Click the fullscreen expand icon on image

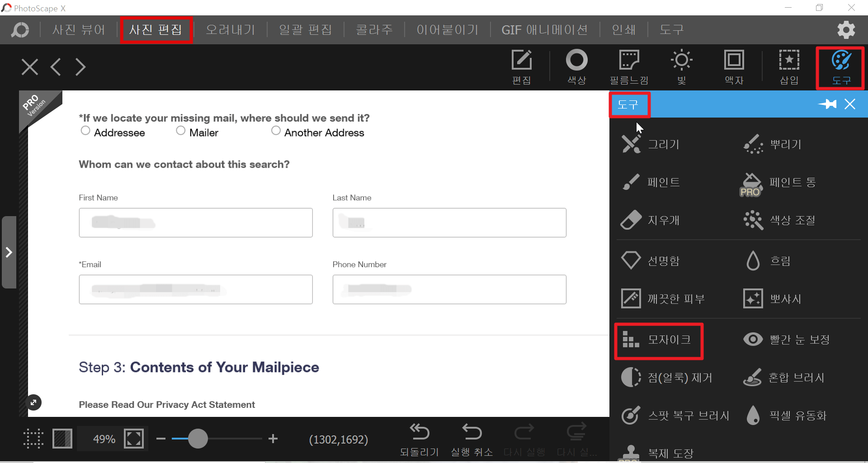pos(33,402)
